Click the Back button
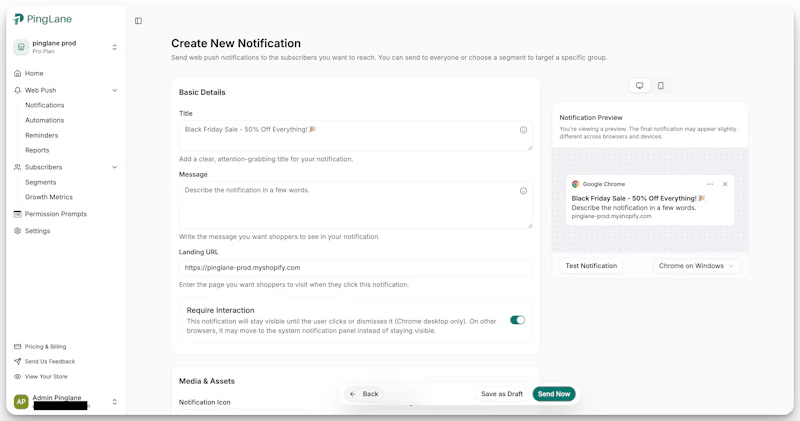Screen dimensions: 800x421 point(364,394)
